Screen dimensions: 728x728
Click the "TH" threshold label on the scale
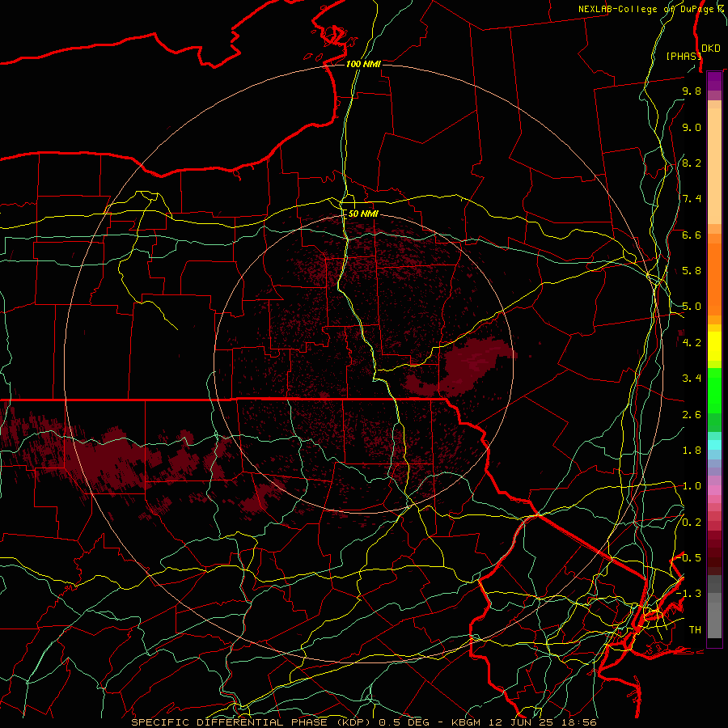pos(695,630)
